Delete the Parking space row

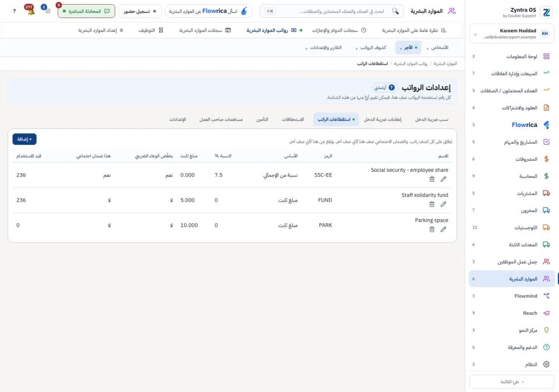point(431,229)
